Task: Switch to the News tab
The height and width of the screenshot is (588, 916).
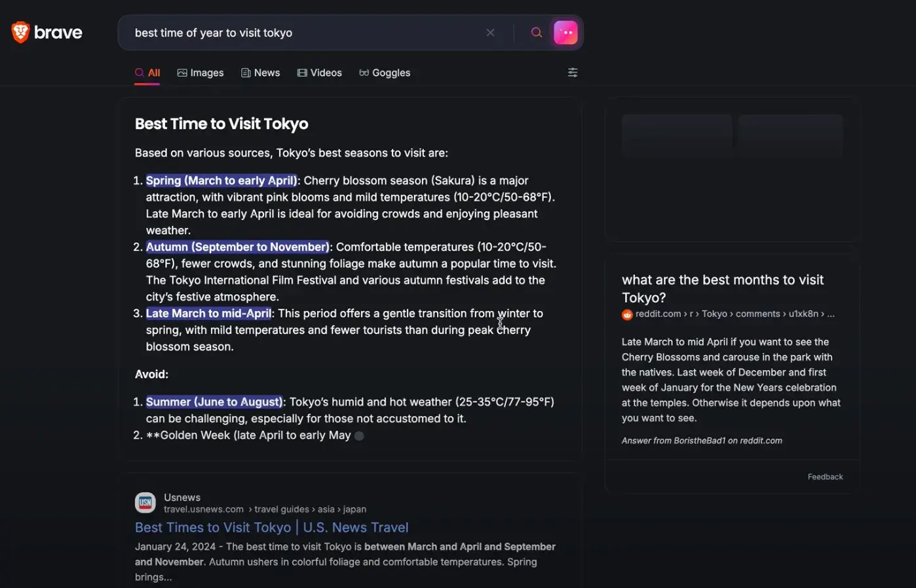Action: pyautogui.click(x=260, y=73)
